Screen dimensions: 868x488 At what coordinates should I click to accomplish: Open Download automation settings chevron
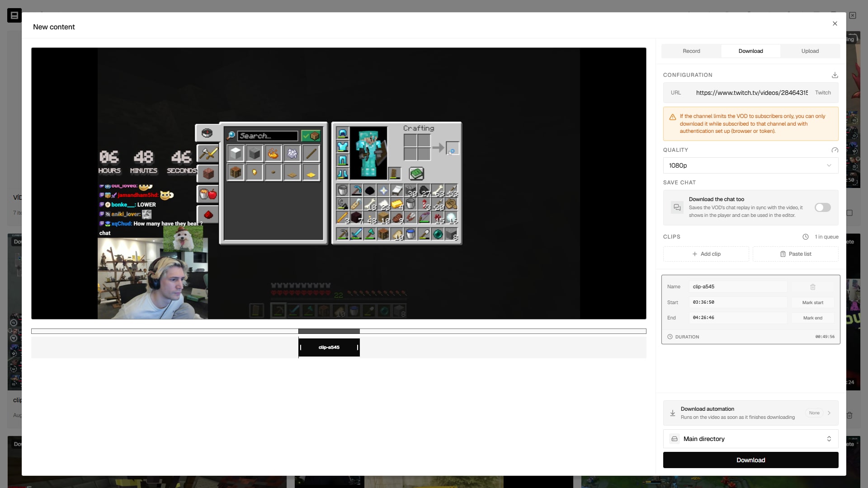click(829, 413)
